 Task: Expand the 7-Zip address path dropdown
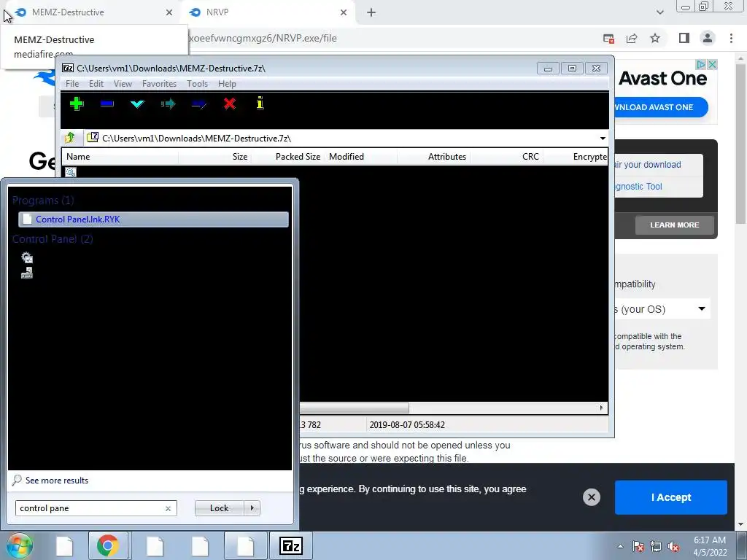[603, 139]
